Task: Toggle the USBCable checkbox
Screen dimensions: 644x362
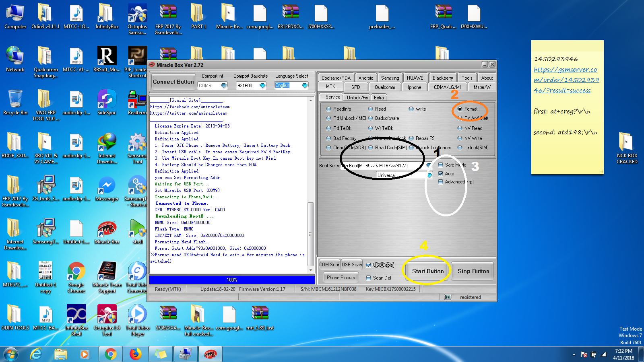Action: tap(380, 265)
